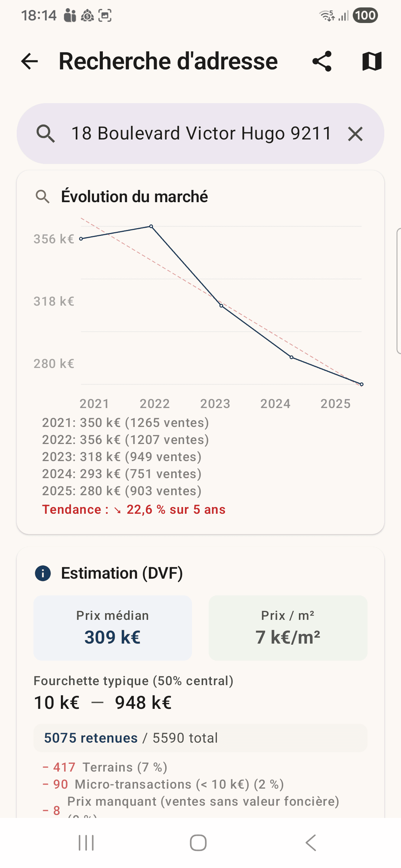The width and height of the screenshot is (401, 868).
Task: Tap the 2021 starting point of the chart
Action: point(81,239)
